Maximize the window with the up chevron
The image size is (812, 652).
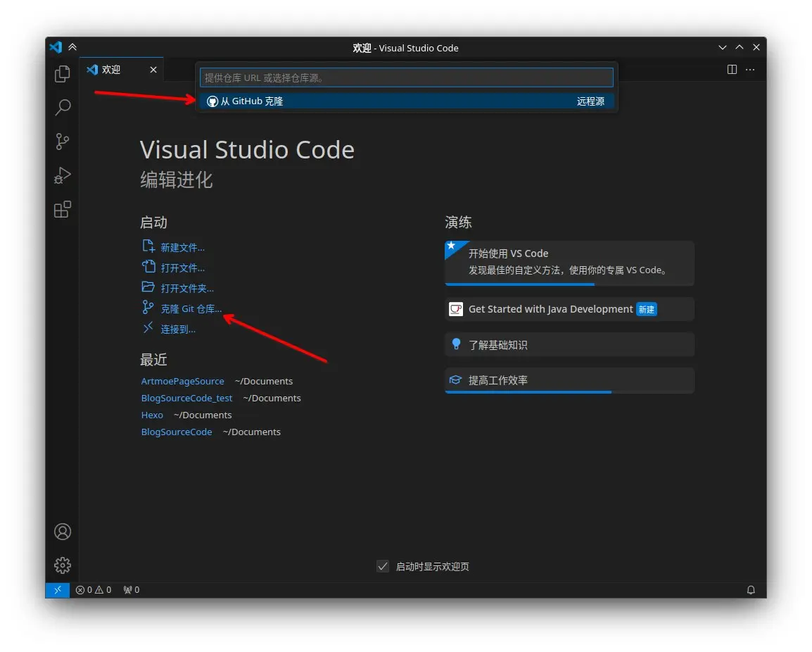pos(740,47)
